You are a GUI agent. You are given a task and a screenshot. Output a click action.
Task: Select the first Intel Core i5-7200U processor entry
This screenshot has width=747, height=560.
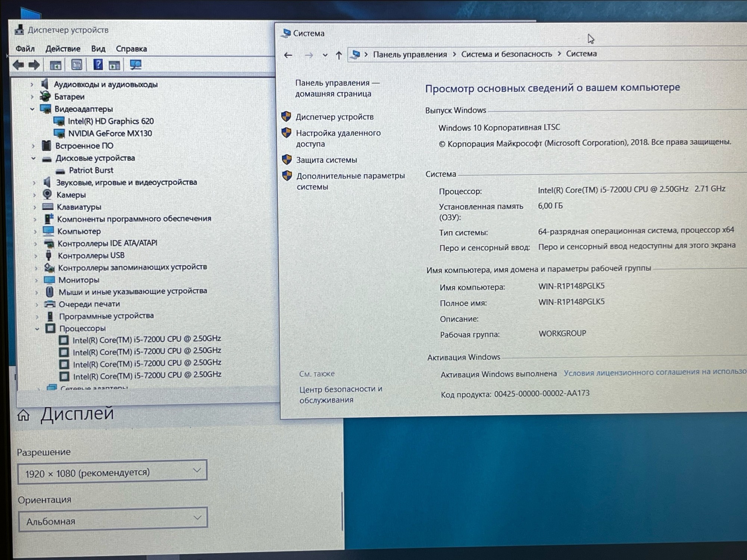point(147,339)
